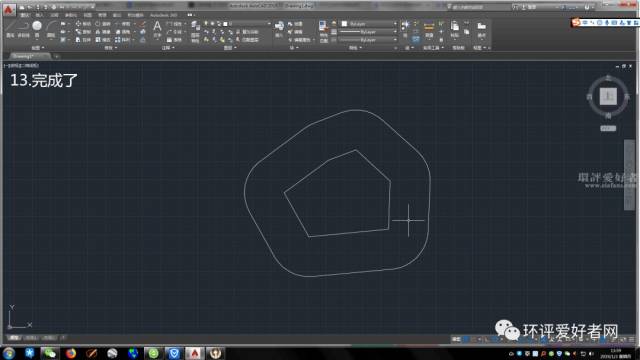
Task: Choose the Array tool in Modify panel
Action: click(x=123, y=40)
